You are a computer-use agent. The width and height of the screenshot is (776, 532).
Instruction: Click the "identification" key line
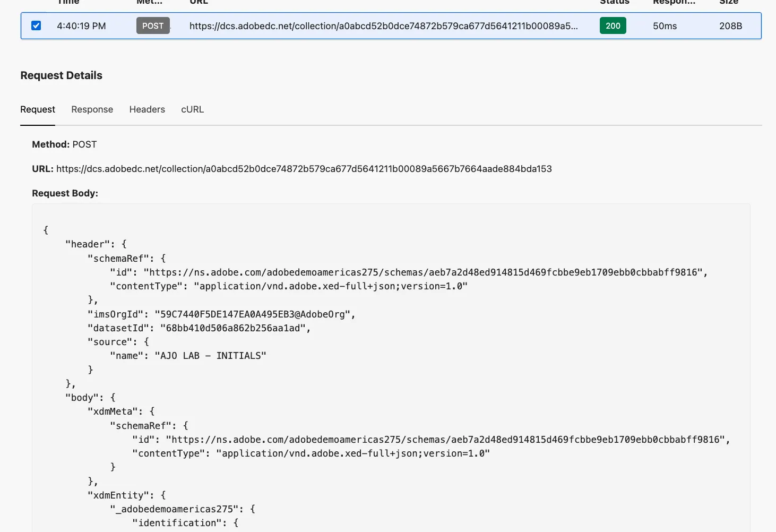pos(185,523)
